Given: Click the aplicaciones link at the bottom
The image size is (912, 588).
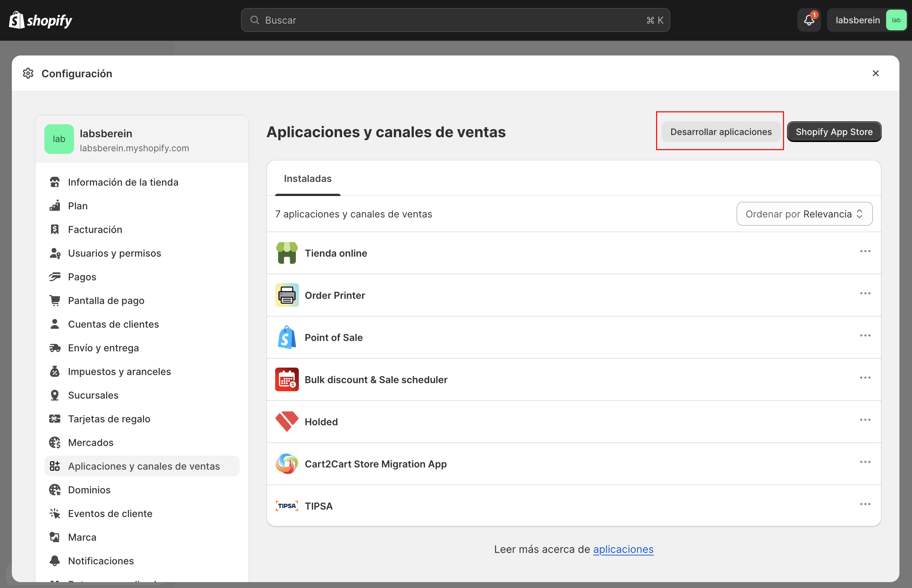Looking at the screenshot, I should (x=623, y=549).
